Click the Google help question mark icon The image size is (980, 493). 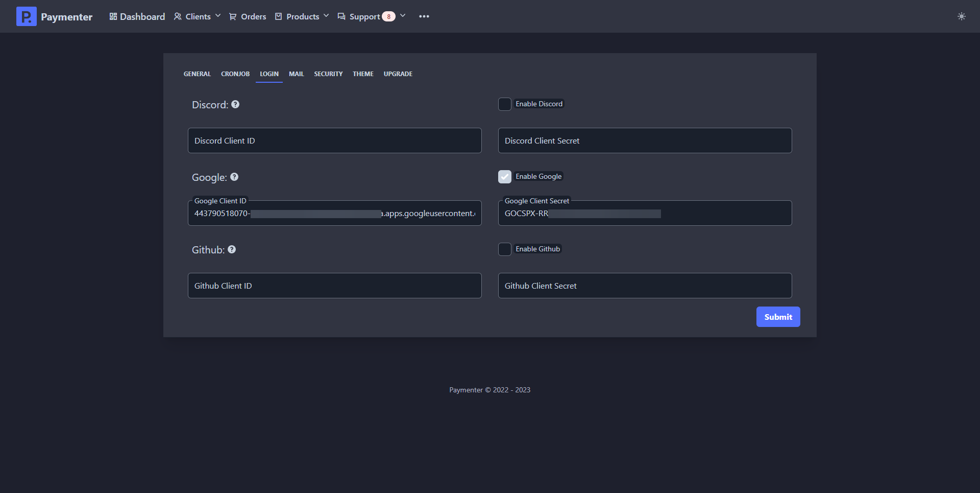[x=234, y=177]
